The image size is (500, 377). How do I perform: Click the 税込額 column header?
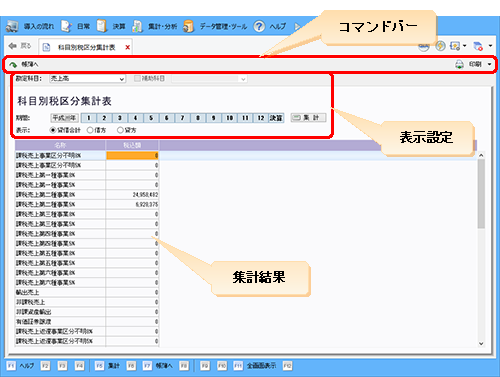pyautogui.click(x=132, y=145)
